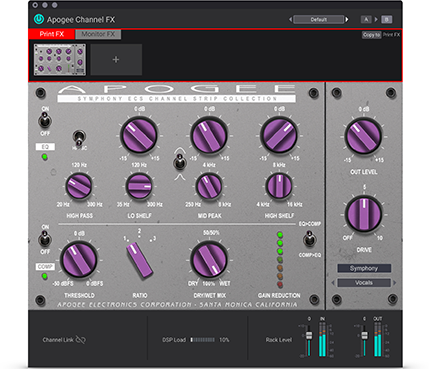Viewport: 429px width, 369px height.
Task: Click the Ratio selector lever
Action: point(139,259)
